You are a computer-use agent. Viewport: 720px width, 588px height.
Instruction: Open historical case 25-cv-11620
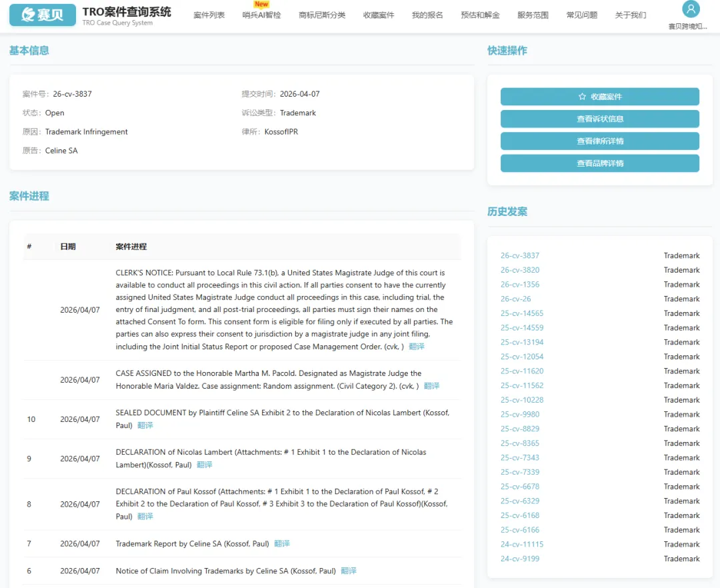click(x=522, y=371)
